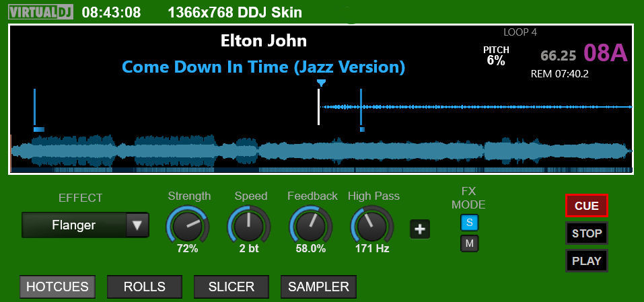Viewport: 644px width, 302px height.
Task: Click the VirtualDJ logo
Action: 40,12
